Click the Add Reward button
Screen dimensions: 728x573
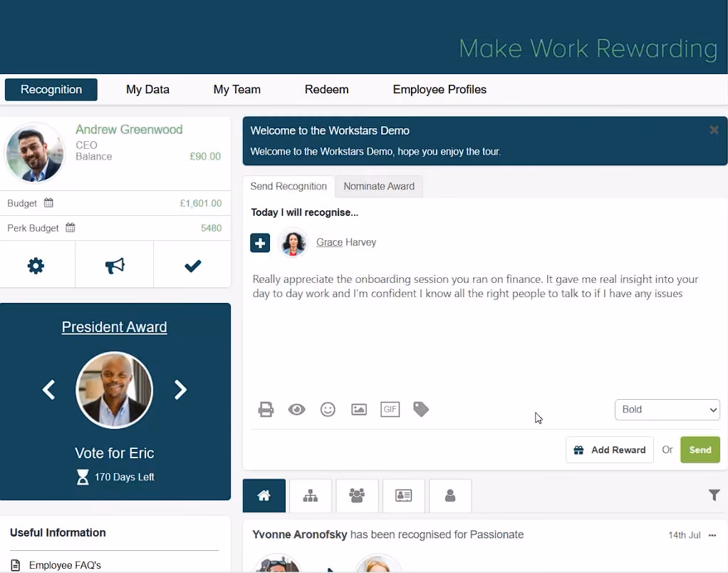[610, 450]
